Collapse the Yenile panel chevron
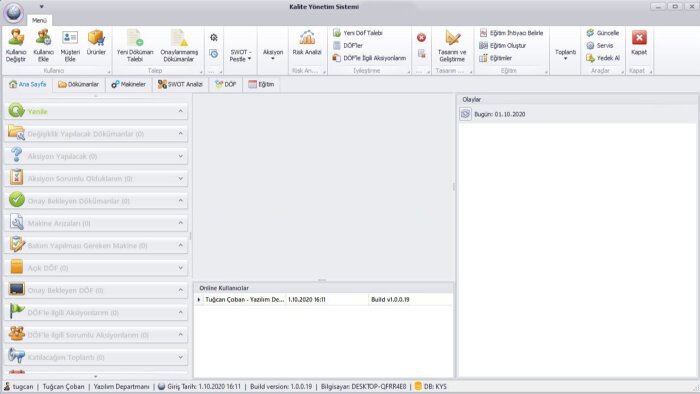The image size is (700, 394). 180,111
